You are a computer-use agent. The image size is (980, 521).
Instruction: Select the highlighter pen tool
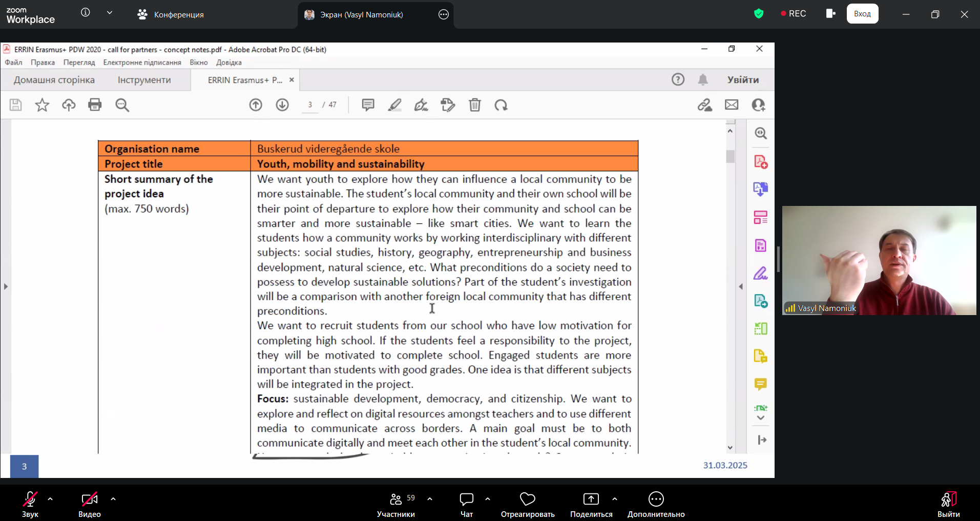394,105
